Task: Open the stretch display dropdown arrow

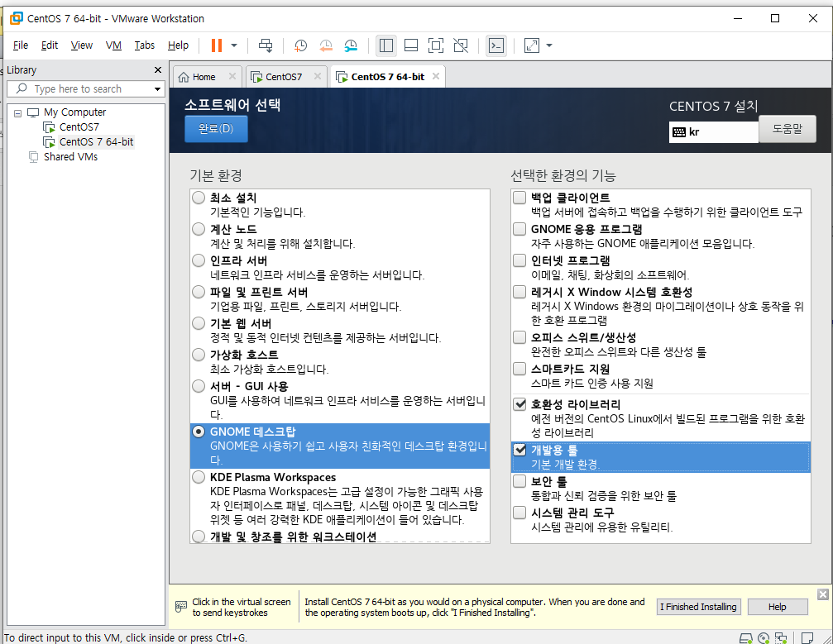Action: [549, 45]
